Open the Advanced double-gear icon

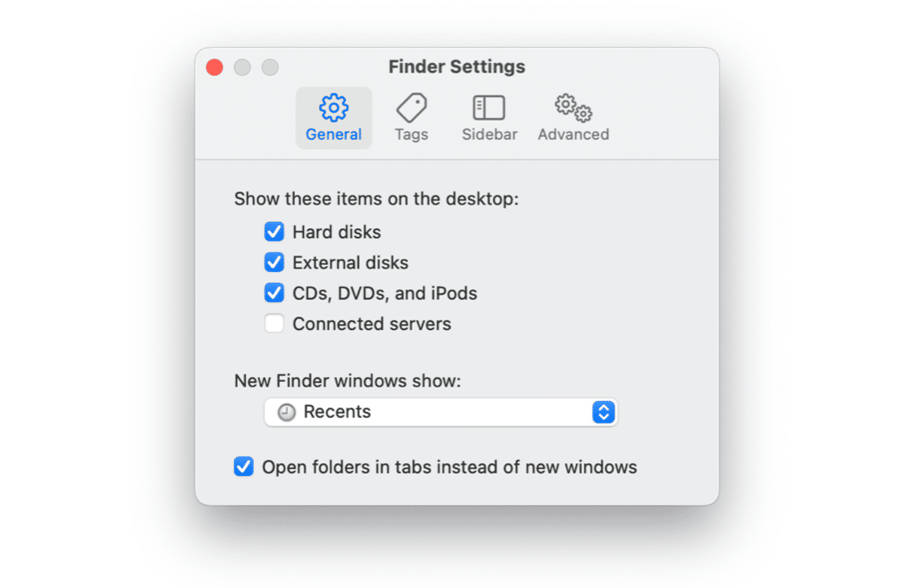pyautogui.click(x=573, y=108)
